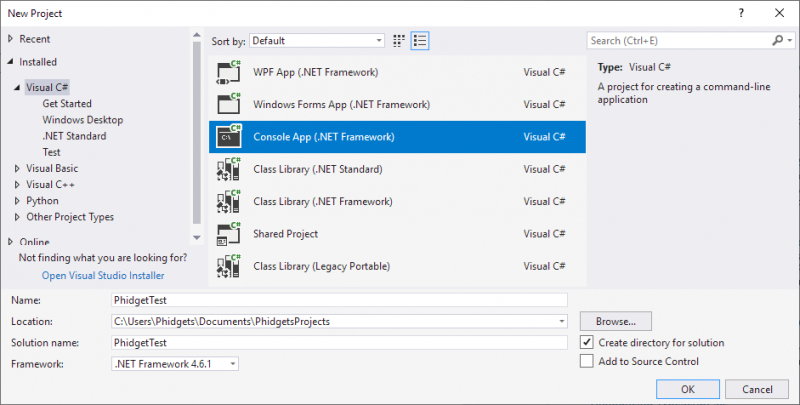This screenshot has height=405, width=800.
Task: Click tree scrollbar up arrow
Action: [x=196, y=35]
